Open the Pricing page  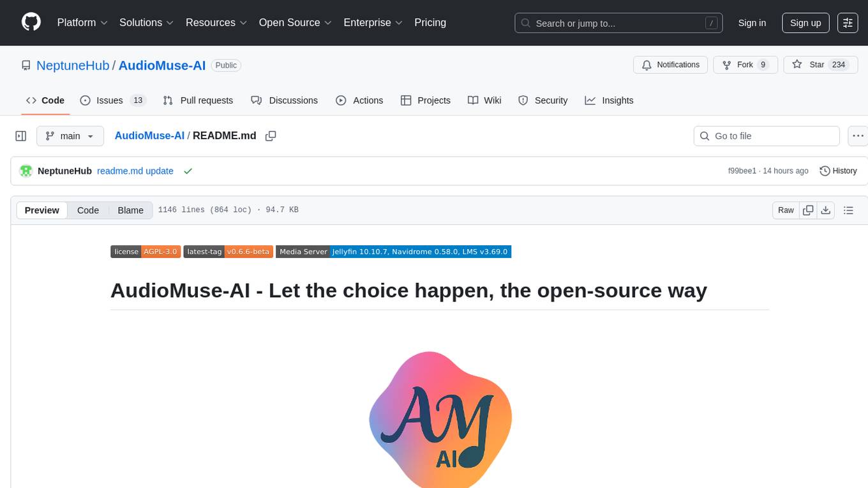[x=430, y=22]
